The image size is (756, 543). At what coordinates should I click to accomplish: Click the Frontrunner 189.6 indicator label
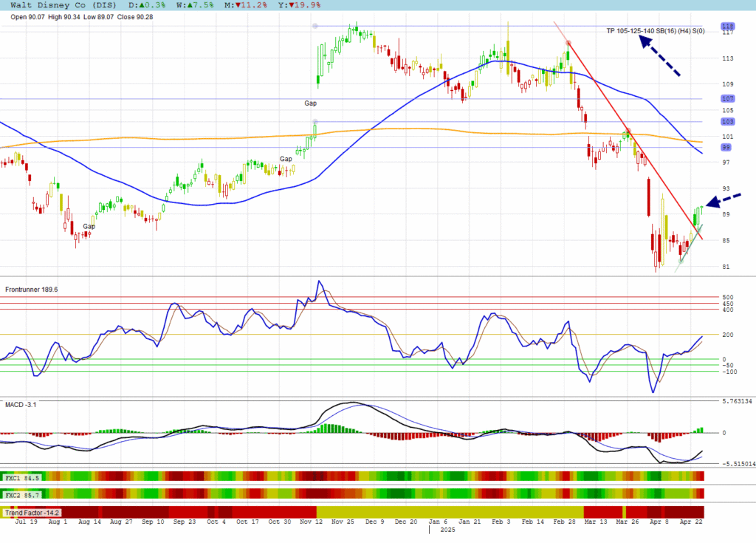coord(31,290)
